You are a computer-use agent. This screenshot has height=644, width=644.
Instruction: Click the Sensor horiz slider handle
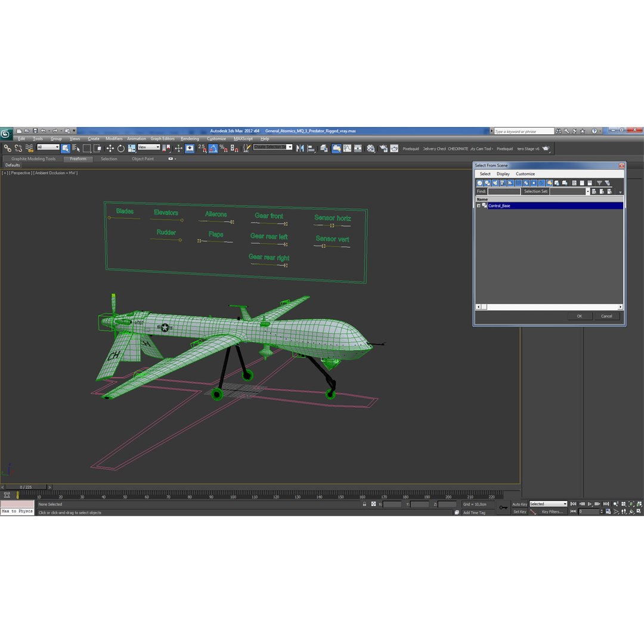[x=332, y=225]
